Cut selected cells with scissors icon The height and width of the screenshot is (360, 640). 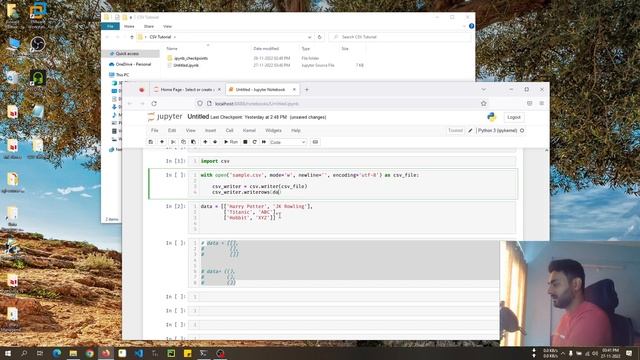coord(173,142)
